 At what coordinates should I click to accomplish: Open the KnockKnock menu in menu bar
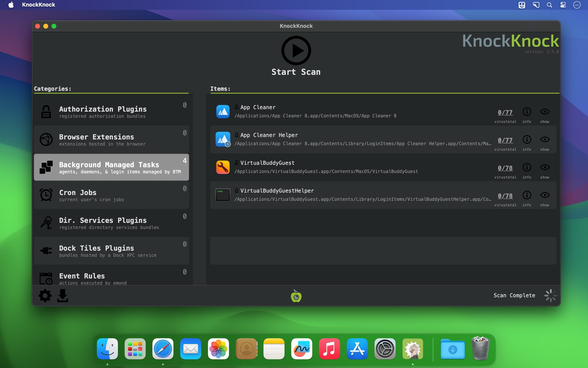39,5
